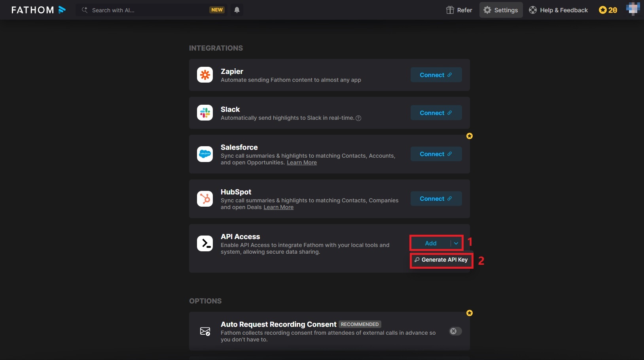Enable Auto Request Recording Consent toggle

pos(455,331)
